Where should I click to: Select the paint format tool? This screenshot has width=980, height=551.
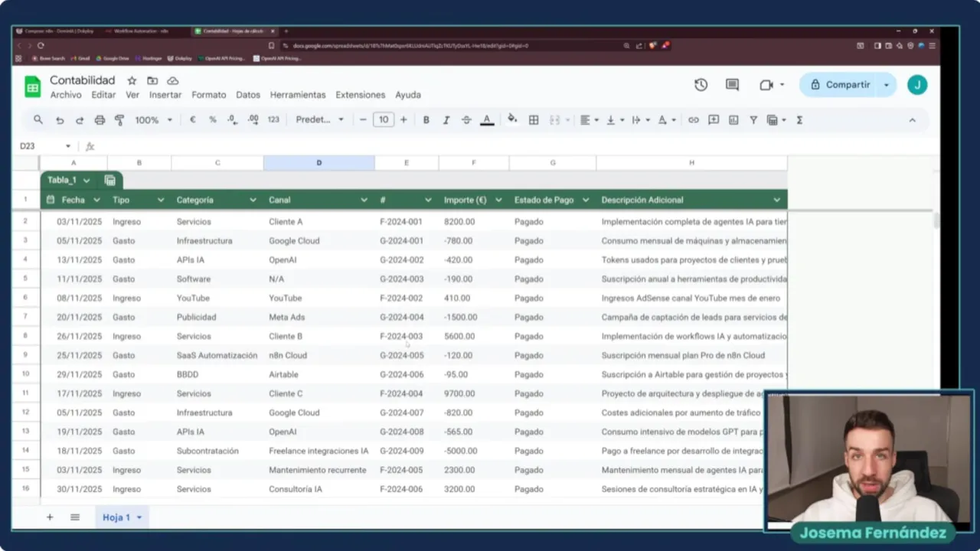click(x=119, y=120)
